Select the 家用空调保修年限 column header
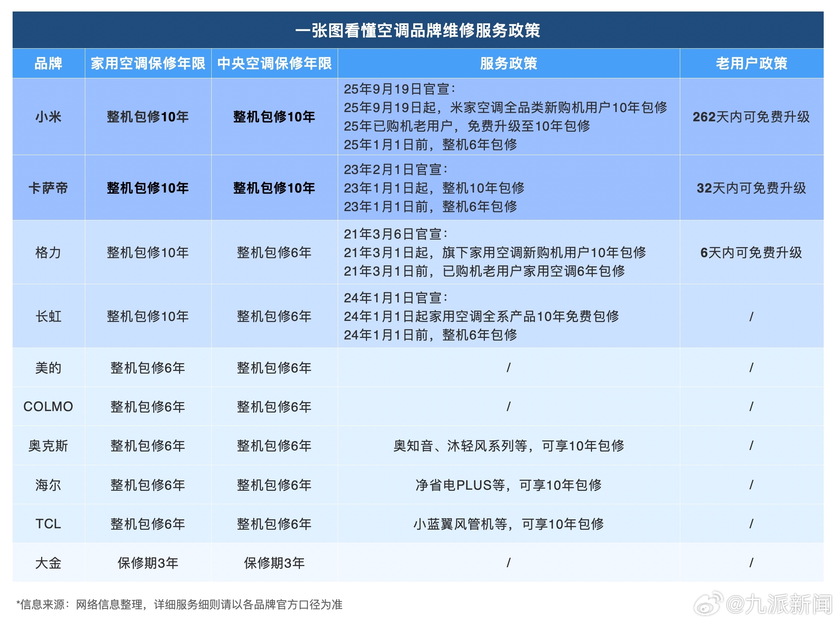This screenshot has width=840, height=624. point(148,63)
